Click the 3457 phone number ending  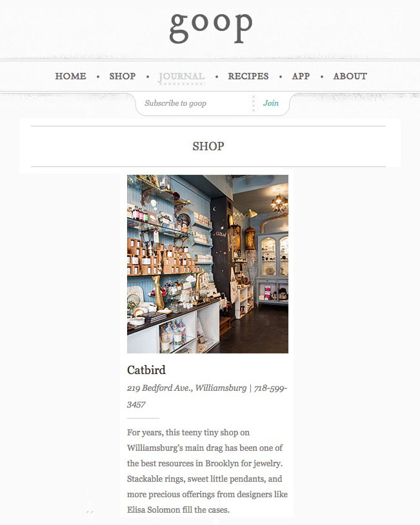(x=136, y=404)
